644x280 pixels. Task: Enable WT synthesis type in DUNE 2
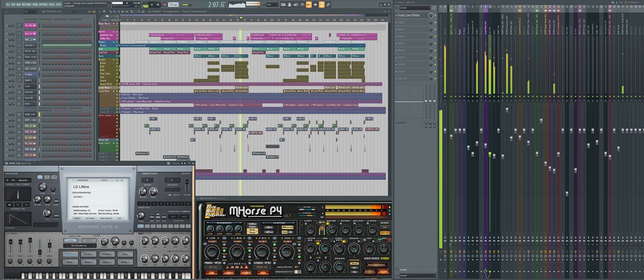pos(18,205)
